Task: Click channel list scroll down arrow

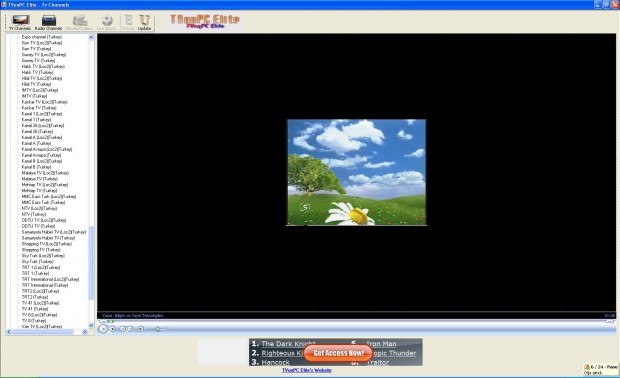Action: (x=91, y=325)
